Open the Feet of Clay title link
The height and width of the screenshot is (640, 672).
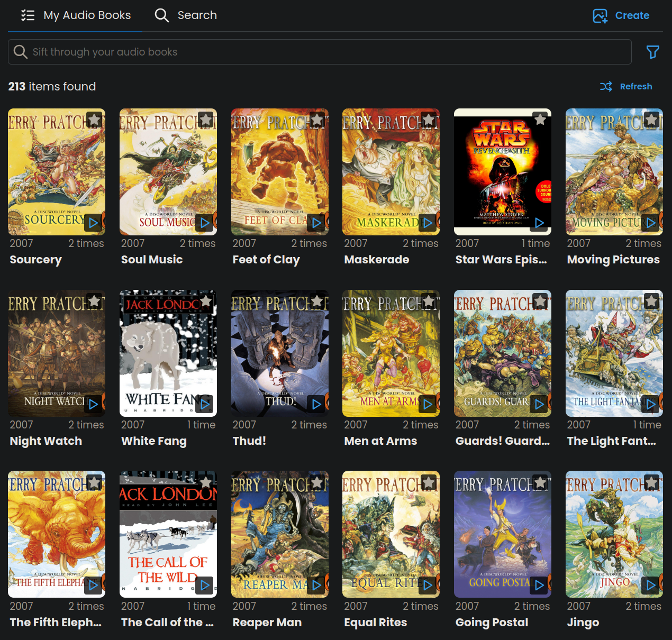(266, 260)
